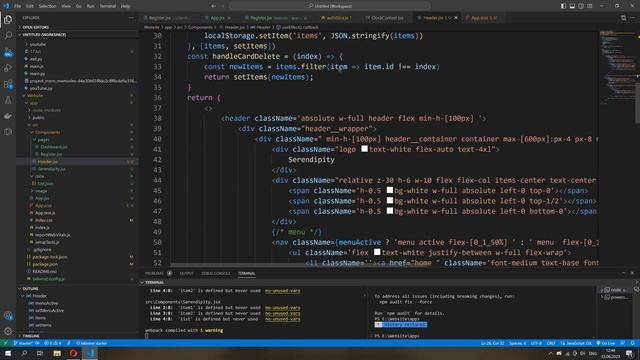640x360 pixels.
Task: Click white swatch on line 46 top-1/2
Action: [x=390, y=200]
